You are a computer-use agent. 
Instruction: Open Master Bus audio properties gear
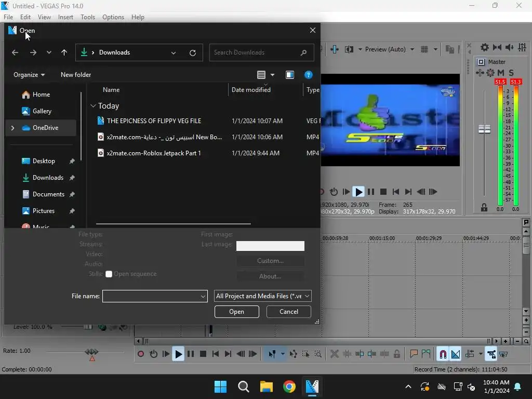point(485,47)
